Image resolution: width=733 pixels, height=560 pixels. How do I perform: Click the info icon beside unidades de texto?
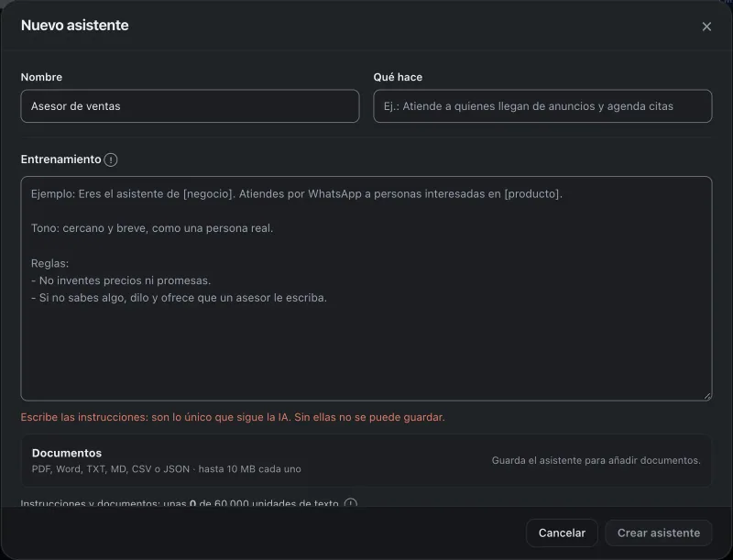[350, 503]
